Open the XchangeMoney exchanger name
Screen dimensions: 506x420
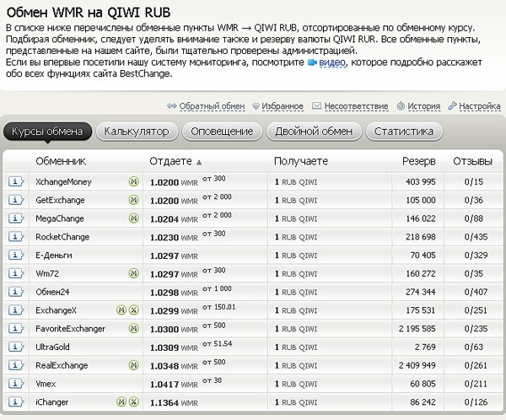[x=63, y=182]
